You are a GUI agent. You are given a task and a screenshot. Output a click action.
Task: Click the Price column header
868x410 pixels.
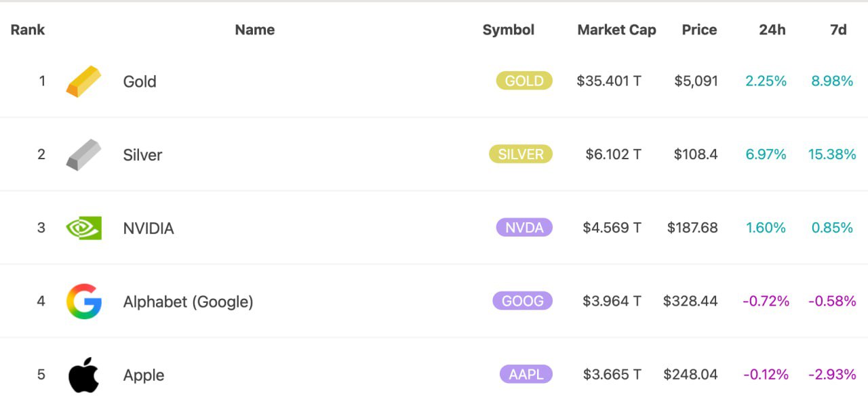[x=699, y=30]
